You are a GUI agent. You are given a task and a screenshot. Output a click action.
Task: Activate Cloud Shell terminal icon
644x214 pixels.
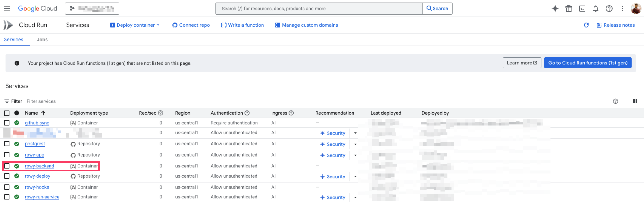click(x=582, y=9)
